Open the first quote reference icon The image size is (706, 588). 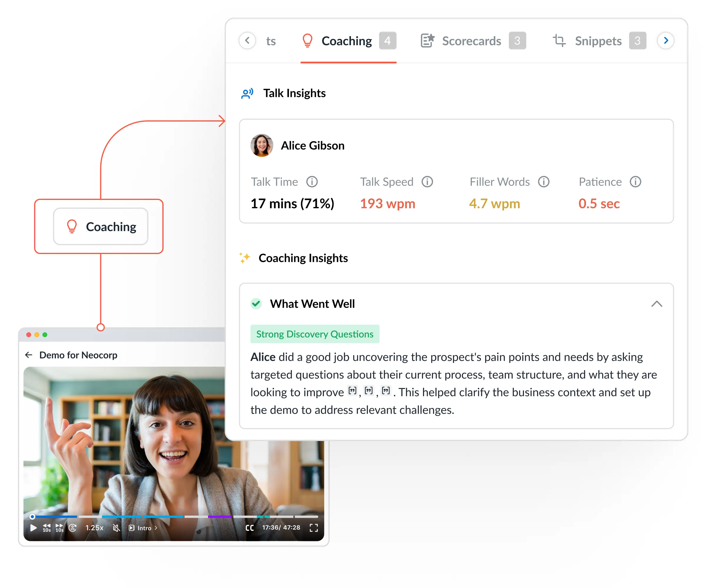pos(352,391)
